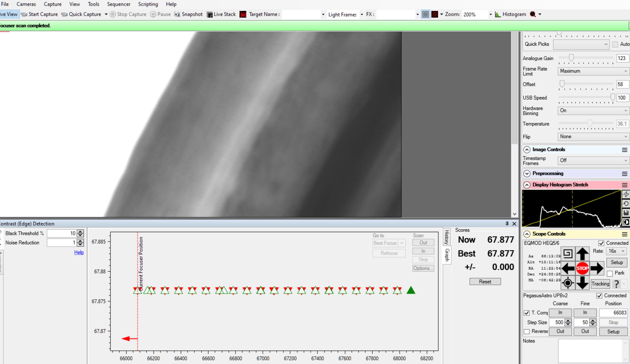The image size is (630, 364).
Task: Open the Capture menu
Action: pos(53,4)
